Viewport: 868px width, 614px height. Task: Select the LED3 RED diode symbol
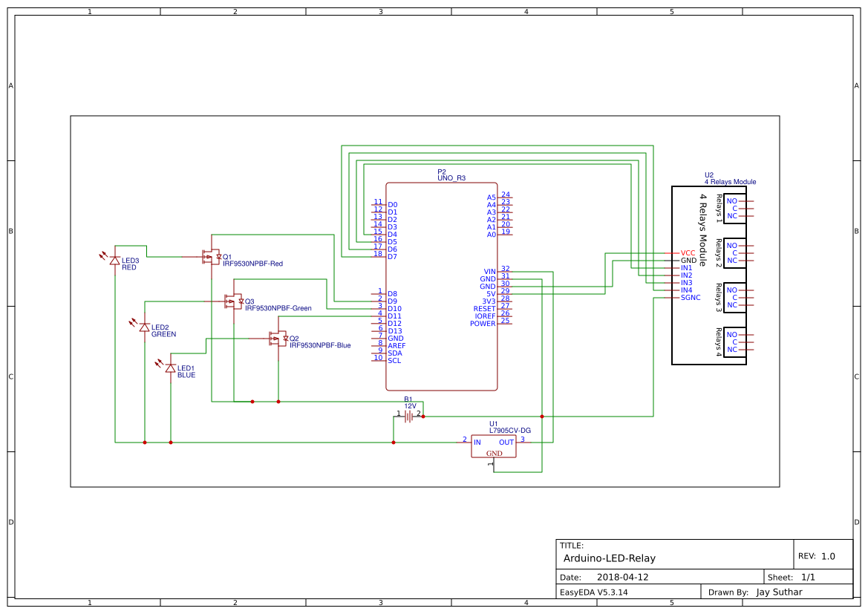tap(114, 260)
